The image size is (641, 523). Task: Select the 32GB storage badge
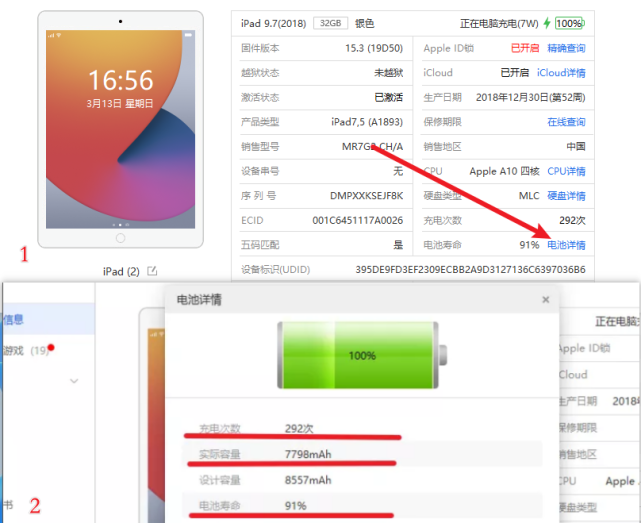point(330,23)
